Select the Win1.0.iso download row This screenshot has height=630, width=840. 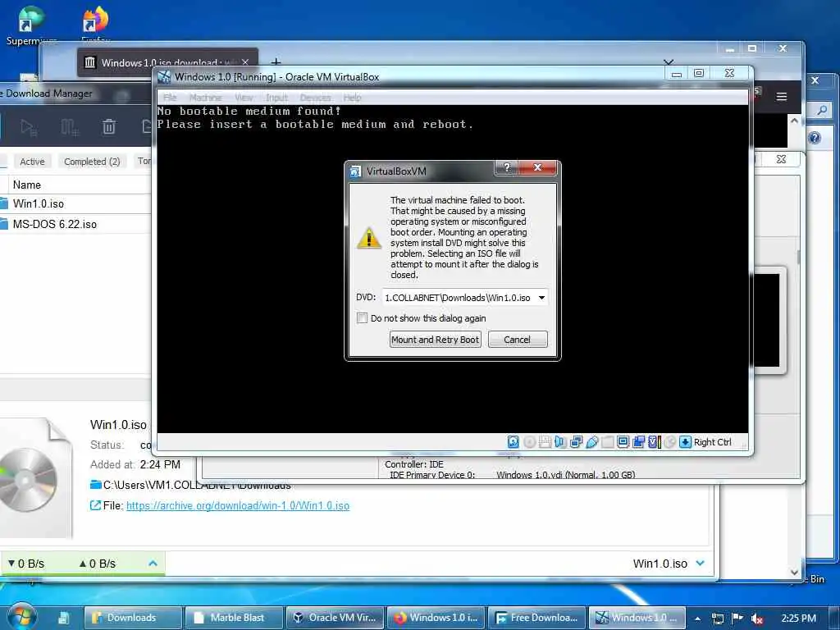(x=75, y=203)
